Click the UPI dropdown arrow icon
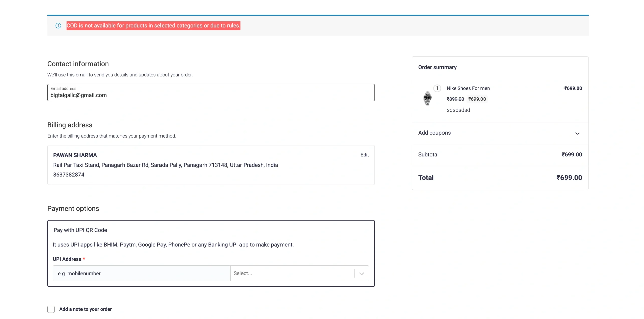Image resolution: width=644 pixels, height=319 pixels. [x=361, y=274]
